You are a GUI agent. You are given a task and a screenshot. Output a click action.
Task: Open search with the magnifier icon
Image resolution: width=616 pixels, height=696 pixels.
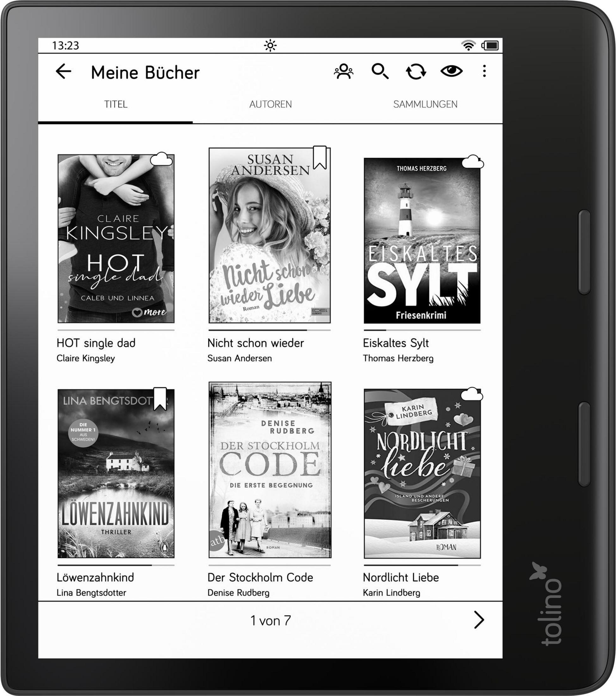(380, 71)
